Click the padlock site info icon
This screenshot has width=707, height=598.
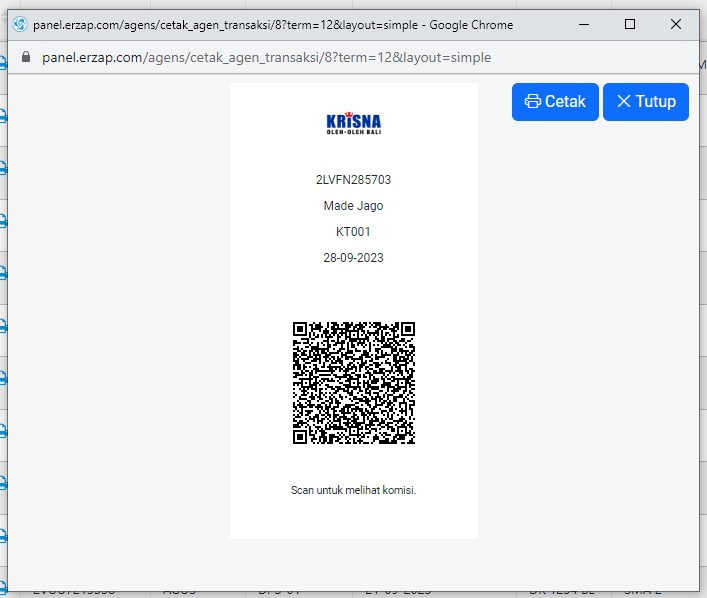[x=26, y=57]
